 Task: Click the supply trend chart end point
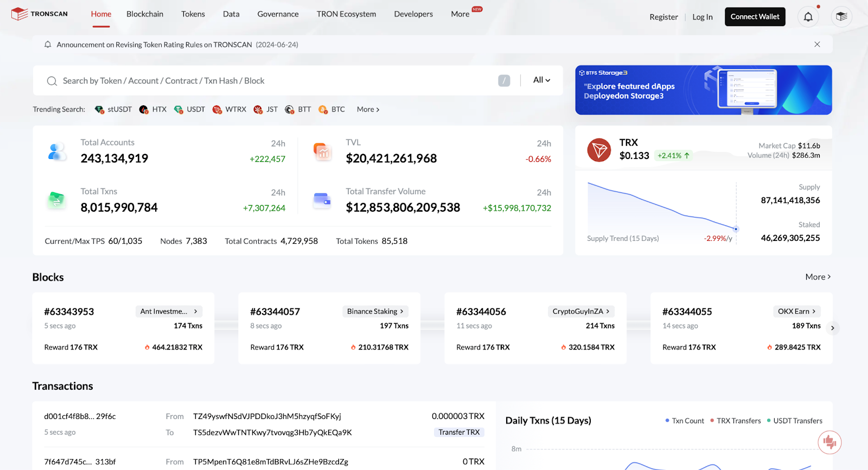click(x=736, y=229)
